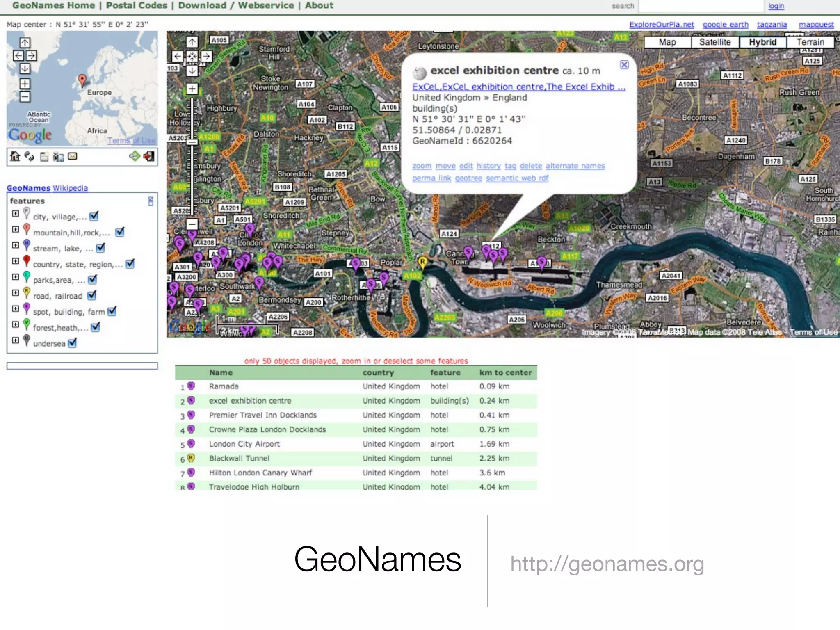
Task: Click the semantic web rdf link
Action: pyautogui.click(x=517, y=178)
